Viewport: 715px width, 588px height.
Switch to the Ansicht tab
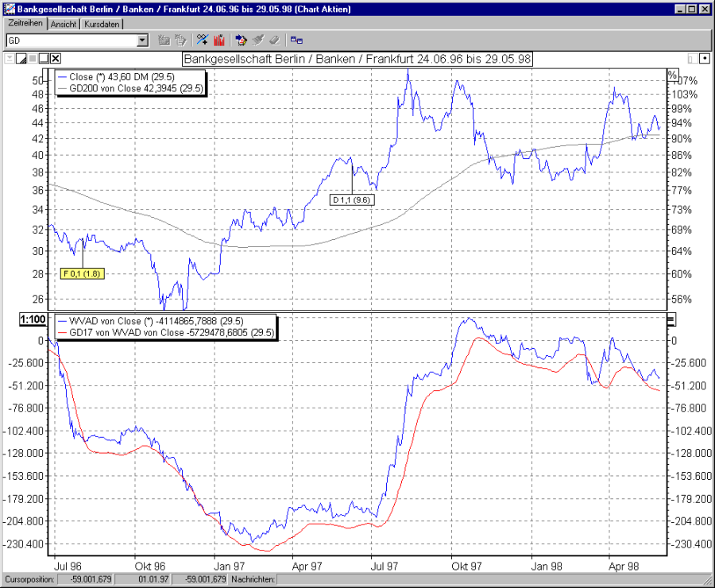[x=64, y=24]
